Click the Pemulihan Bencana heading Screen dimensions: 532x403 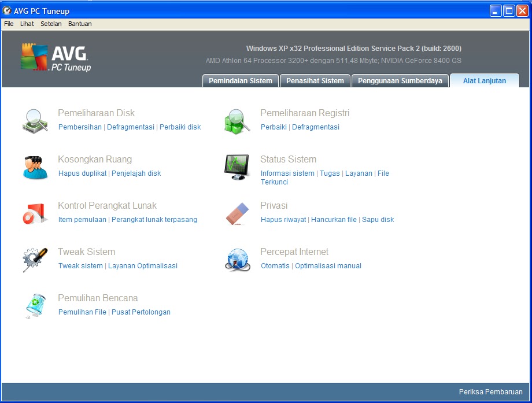[x=98, y=298]
